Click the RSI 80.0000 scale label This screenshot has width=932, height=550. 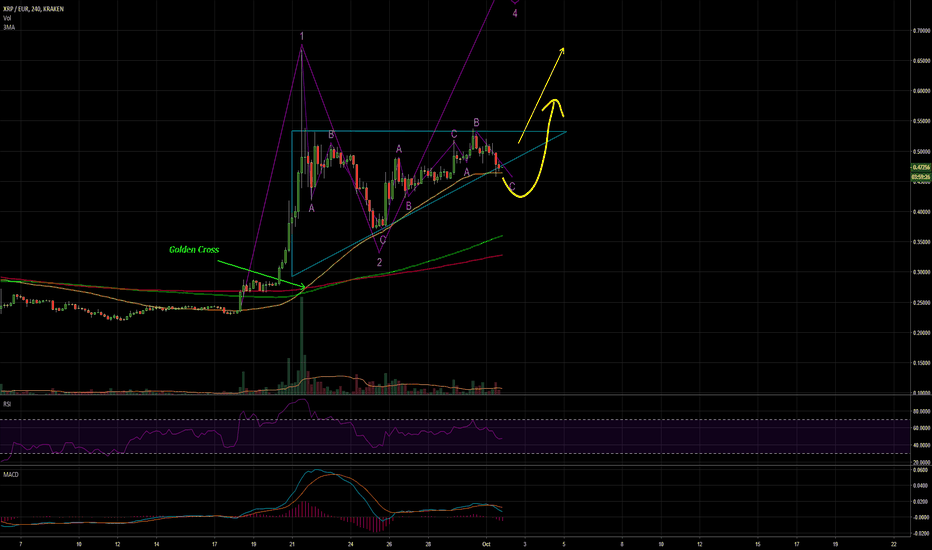[x=922, y=411]
